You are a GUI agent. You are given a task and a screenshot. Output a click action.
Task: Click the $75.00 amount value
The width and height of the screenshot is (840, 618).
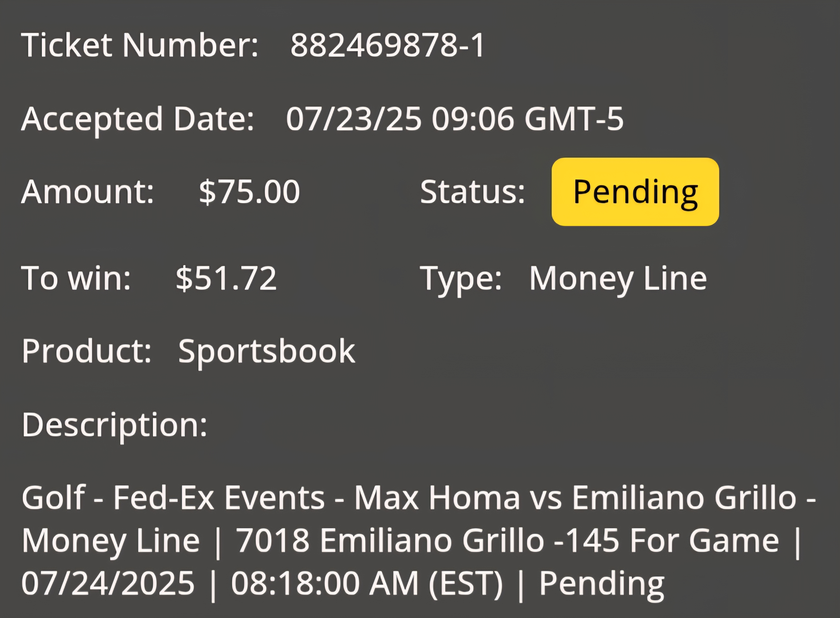(249, 192)
